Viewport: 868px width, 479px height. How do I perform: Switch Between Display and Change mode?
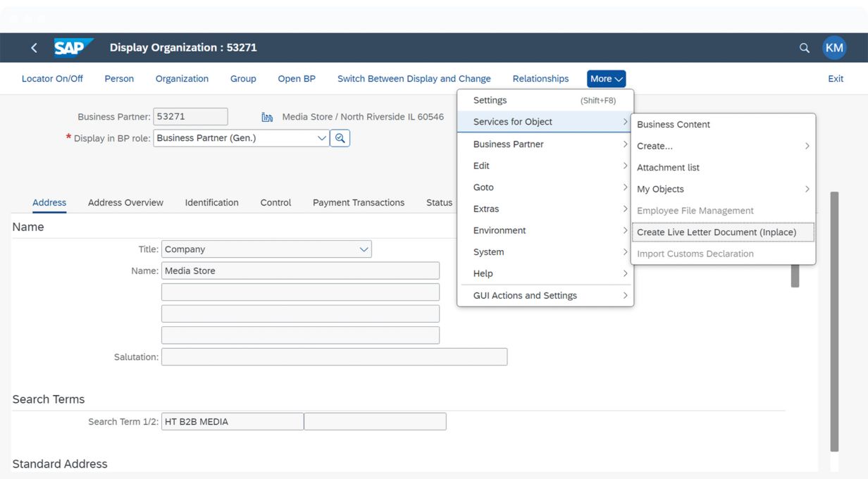tap(414, 79)
